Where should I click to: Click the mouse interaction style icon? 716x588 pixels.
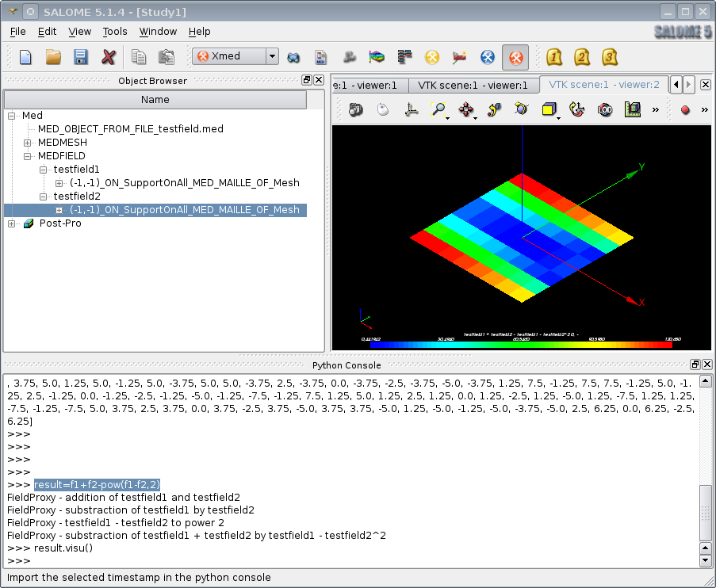pos(383,109)
